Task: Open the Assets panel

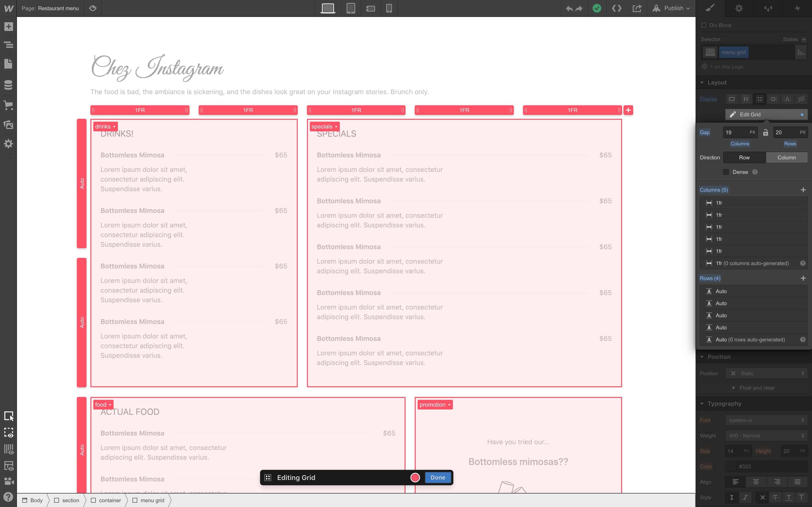Action: (8, 124)
